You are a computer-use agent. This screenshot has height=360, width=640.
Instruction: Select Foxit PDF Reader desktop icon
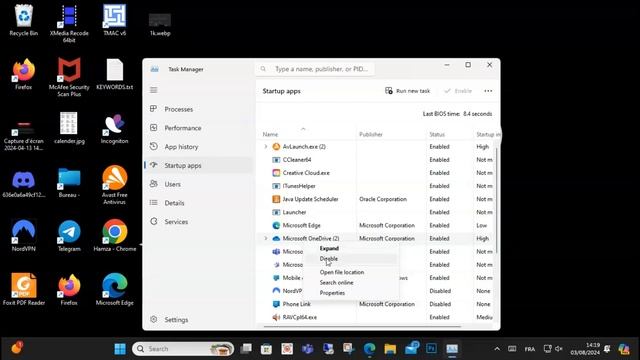(x=24, y=289)
